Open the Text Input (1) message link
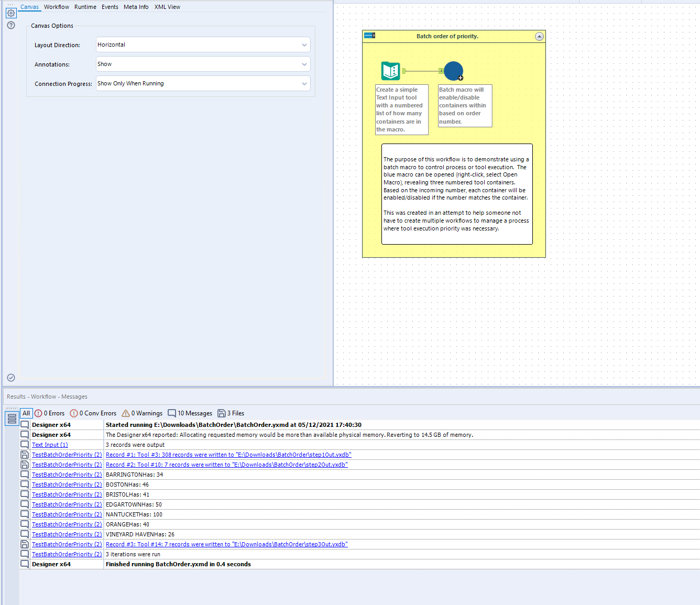Viewport: 700px width, 605px height. tap(49, 444)
